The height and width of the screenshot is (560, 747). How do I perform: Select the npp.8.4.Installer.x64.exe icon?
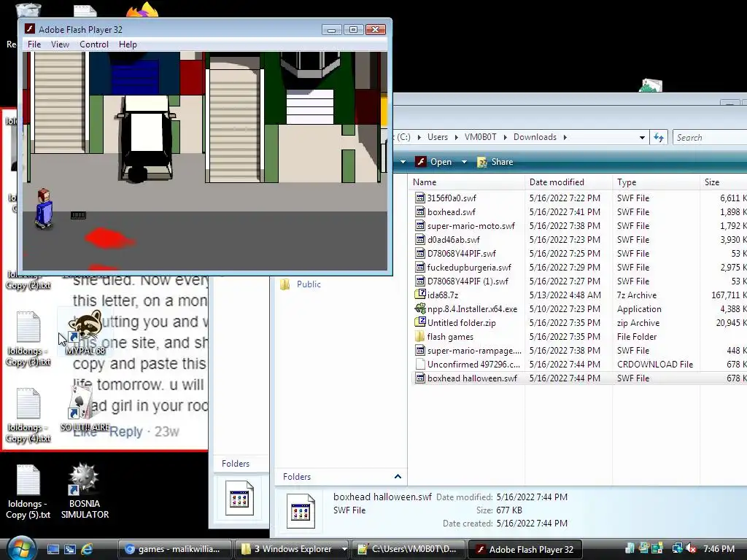tap(419, 308)
